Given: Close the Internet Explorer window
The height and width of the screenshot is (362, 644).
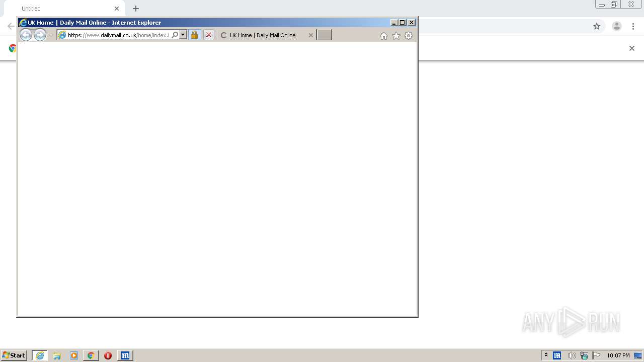Looking at the screenshot, I should point(412,23).
